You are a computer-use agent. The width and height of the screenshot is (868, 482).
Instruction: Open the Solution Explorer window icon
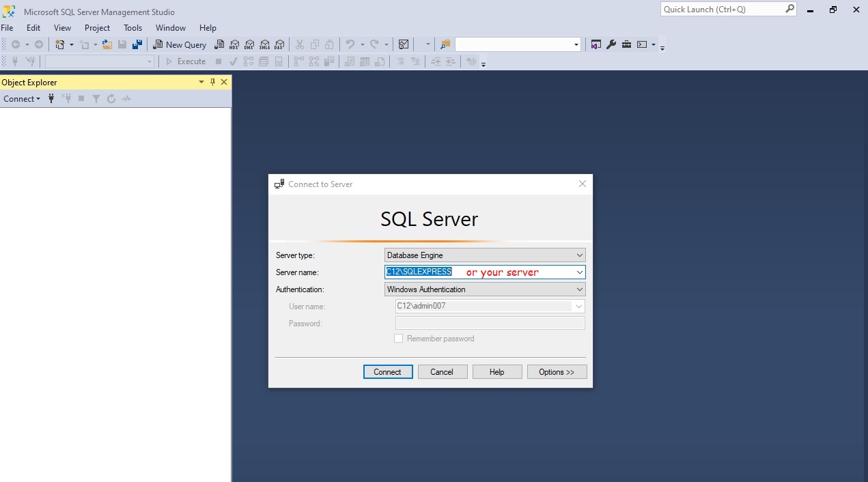pyautogui.click(x=596, y=44)
